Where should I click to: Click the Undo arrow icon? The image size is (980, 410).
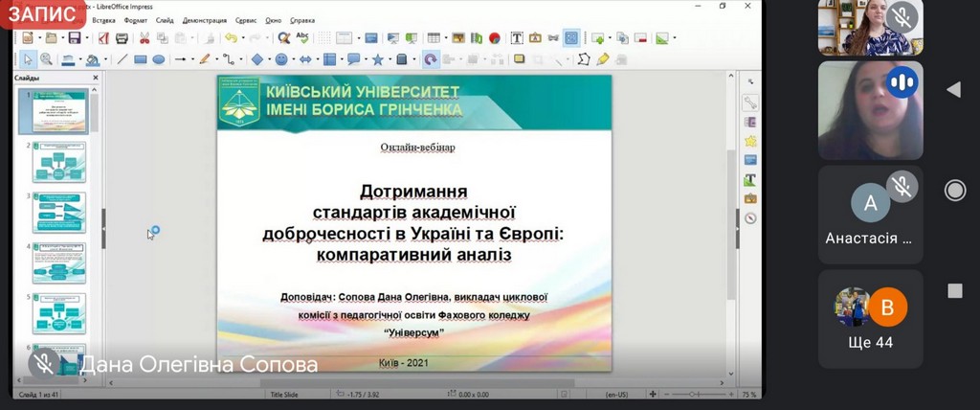(231, 38)
